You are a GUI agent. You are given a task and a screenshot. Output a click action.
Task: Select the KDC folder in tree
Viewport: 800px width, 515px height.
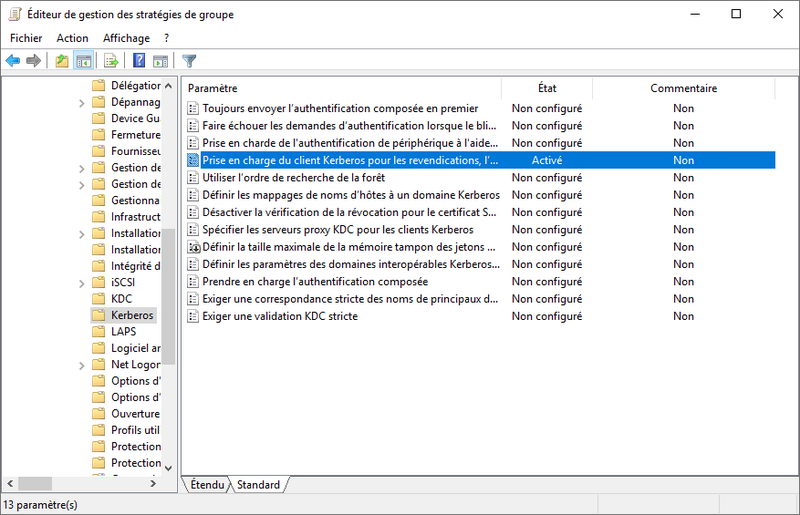(121, 299)
